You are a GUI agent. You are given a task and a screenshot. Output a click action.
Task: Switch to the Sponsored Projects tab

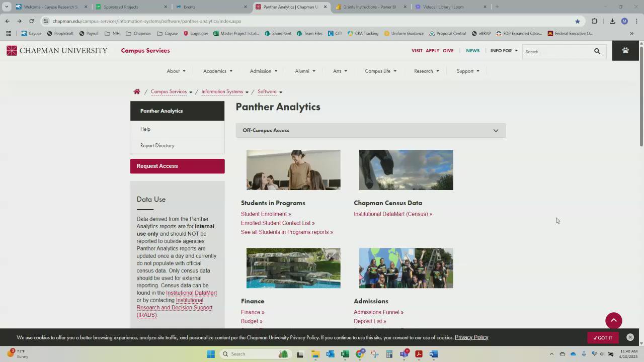[131, 7]
